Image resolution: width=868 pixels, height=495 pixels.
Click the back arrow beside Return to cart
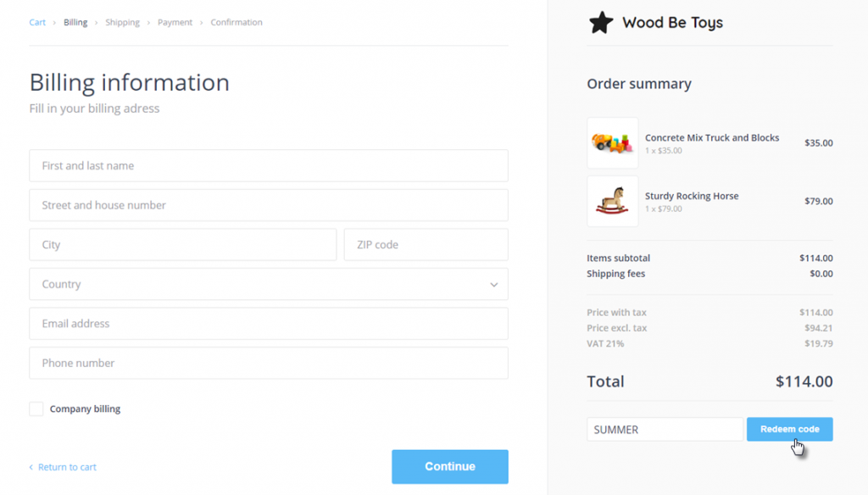(x=31, y=467)
